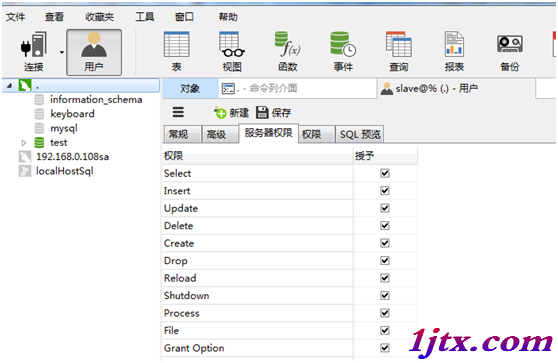
Task: Expand the test database node
Action: tap(24, 143)
